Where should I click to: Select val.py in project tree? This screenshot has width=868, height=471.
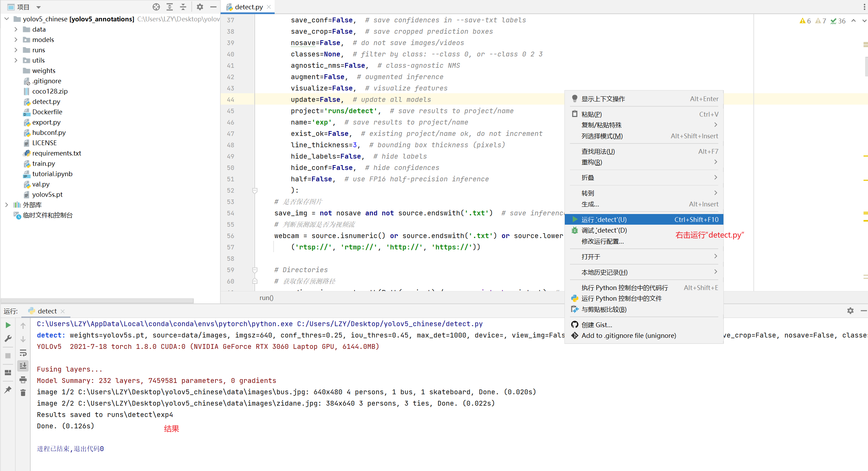[x=41, y=184]
